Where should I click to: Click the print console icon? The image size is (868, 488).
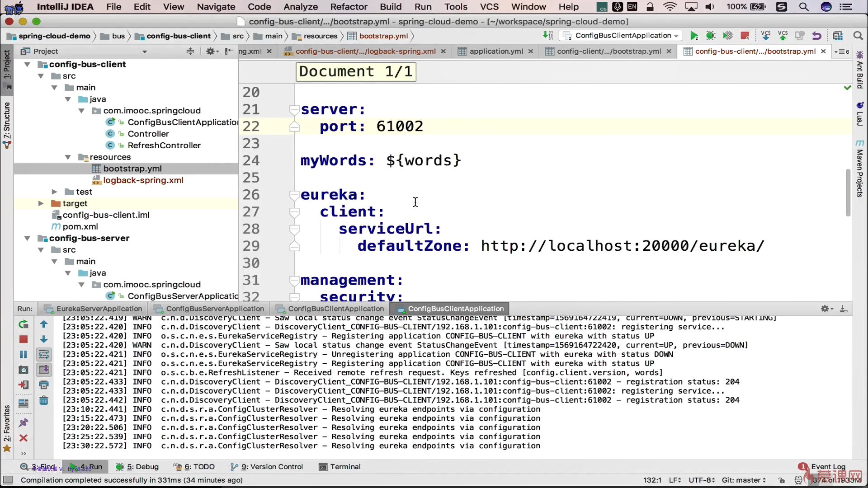pyautogui.click(x=44, y=385)
